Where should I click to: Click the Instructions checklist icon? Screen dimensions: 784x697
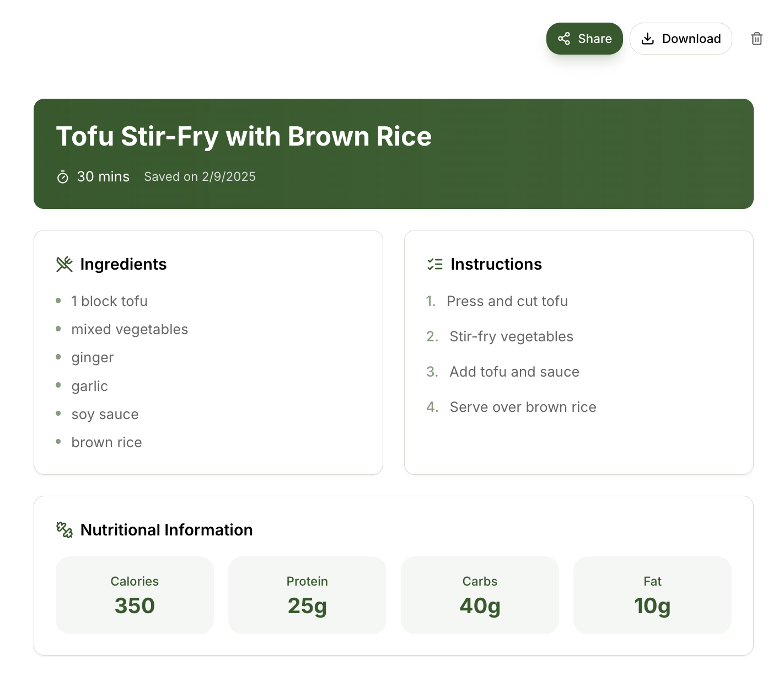click(435, 264)
